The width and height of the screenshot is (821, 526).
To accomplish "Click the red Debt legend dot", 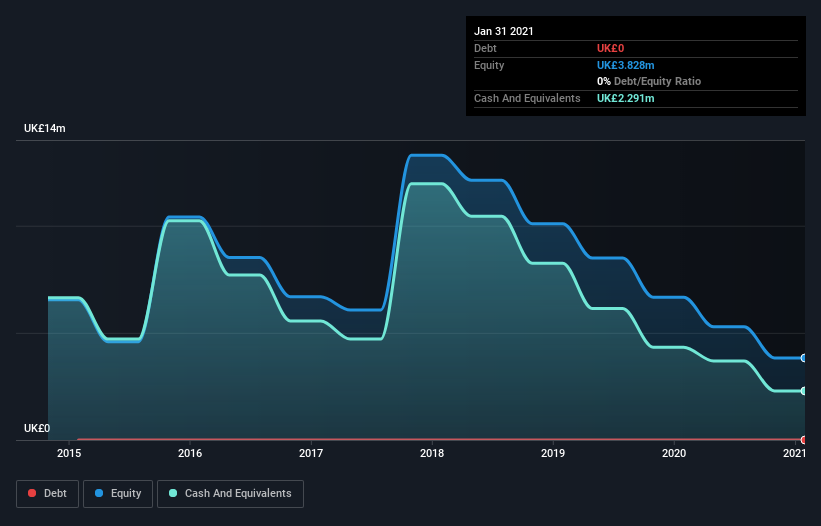I will pos(32,493).
